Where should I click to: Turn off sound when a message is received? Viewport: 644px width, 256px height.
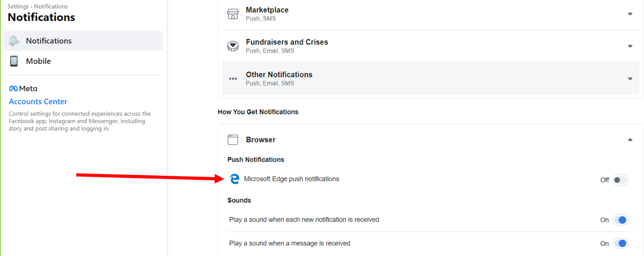(x=620, y=244)
